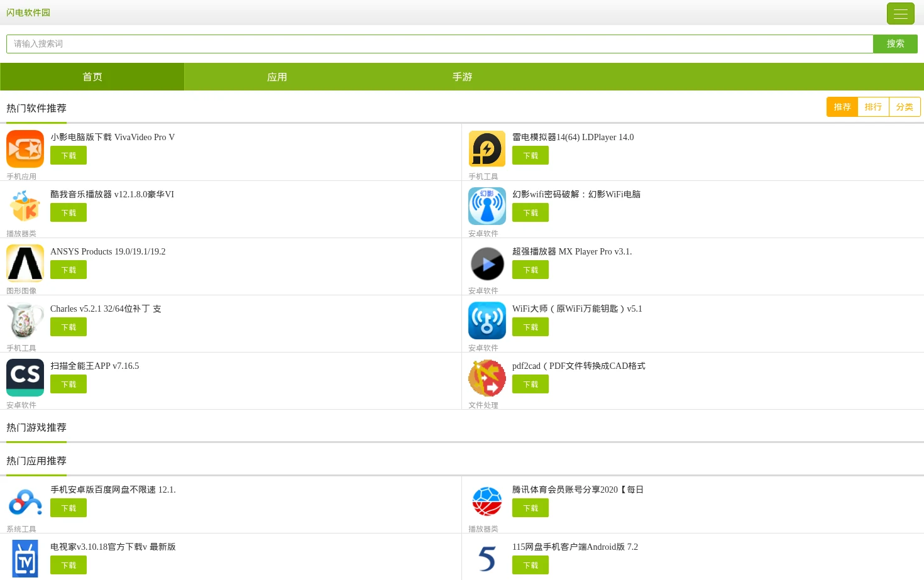
Task: Open the Charles teapot icon
Action: pos(25,320)
